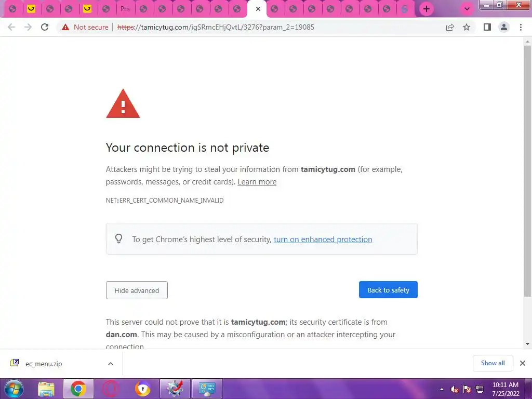Share this page using the share icon
Viewport: 532px width, 399px height.
[x=450, y=27]
